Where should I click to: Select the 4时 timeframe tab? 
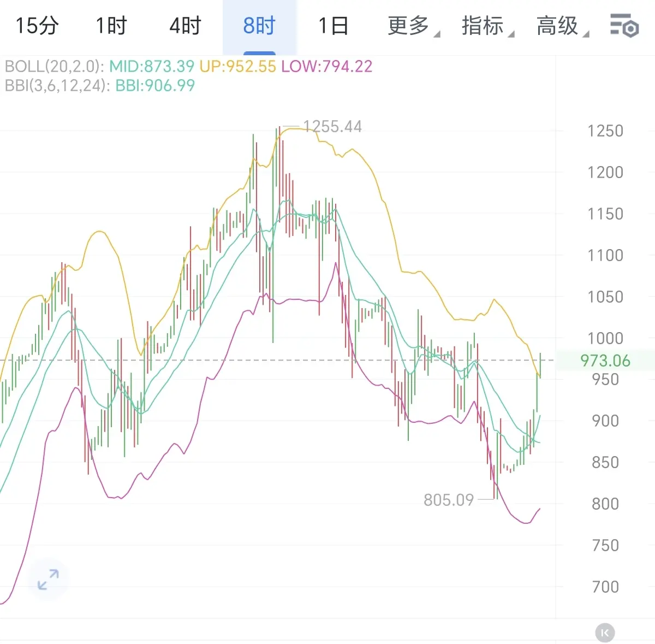click(x=185, y=26)
